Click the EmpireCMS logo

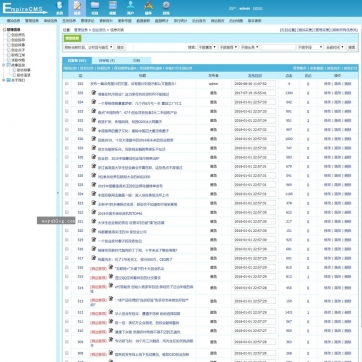coord(25,8)
